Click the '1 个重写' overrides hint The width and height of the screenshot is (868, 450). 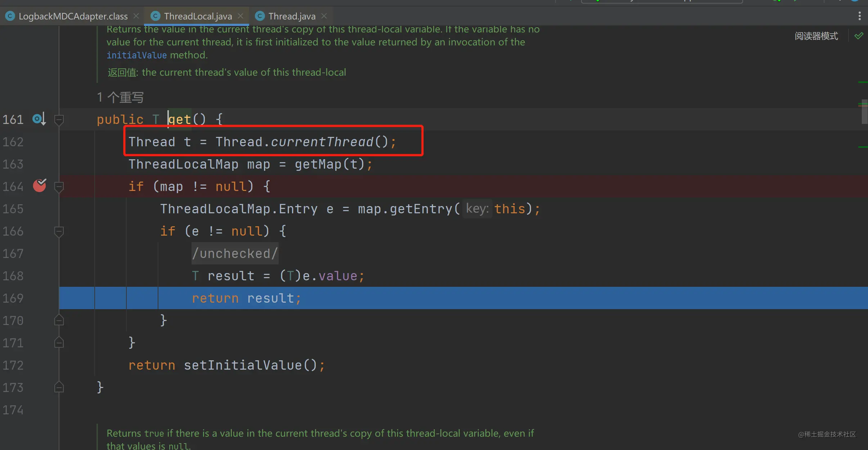pos(120,97)
